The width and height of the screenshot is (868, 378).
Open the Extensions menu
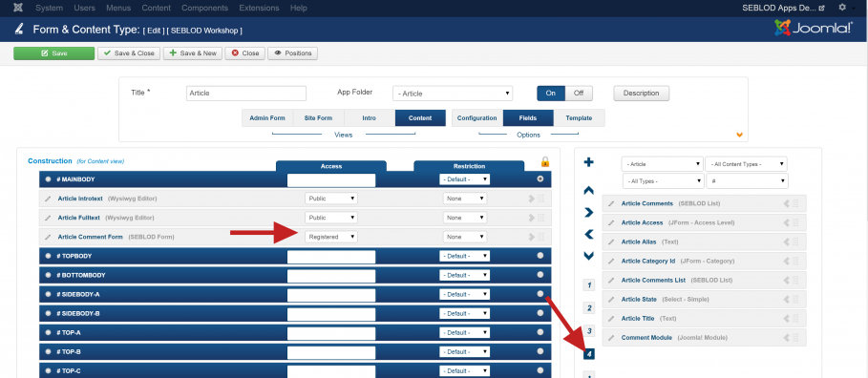(259, 8)
